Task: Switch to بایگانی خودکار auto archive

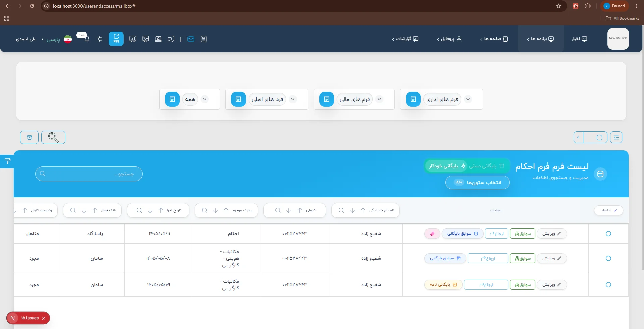Action: pyautogui.click(x=446, y=166)
